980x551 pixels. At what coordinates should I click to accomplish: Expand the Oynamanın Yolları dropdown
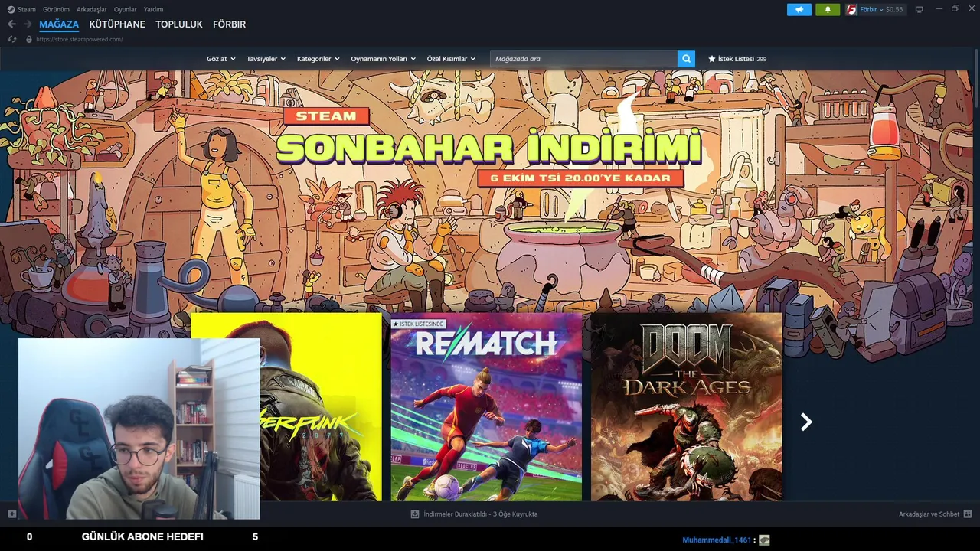click(x=384, y=59)
